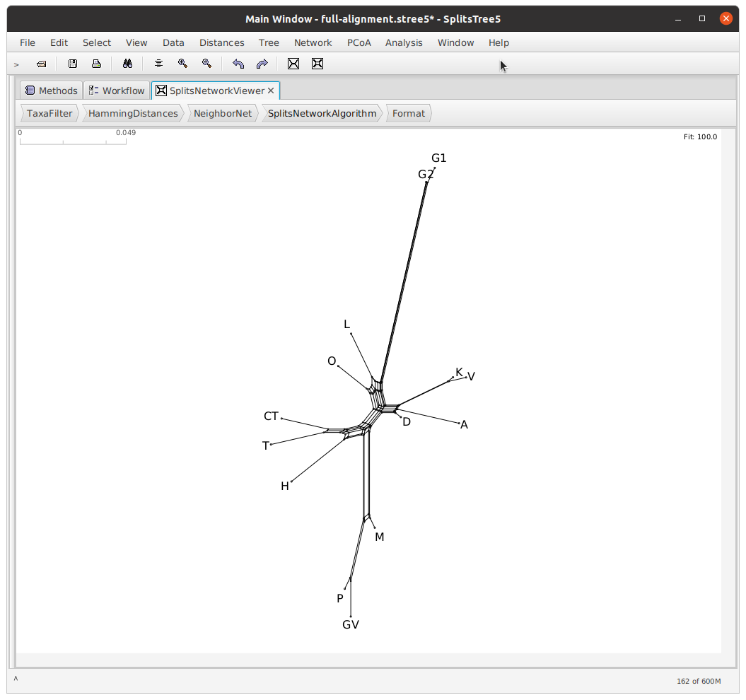Viewport: 746px width, 700px height.
Task: Switch to the Workflow tab
Action: coord(117,91)
